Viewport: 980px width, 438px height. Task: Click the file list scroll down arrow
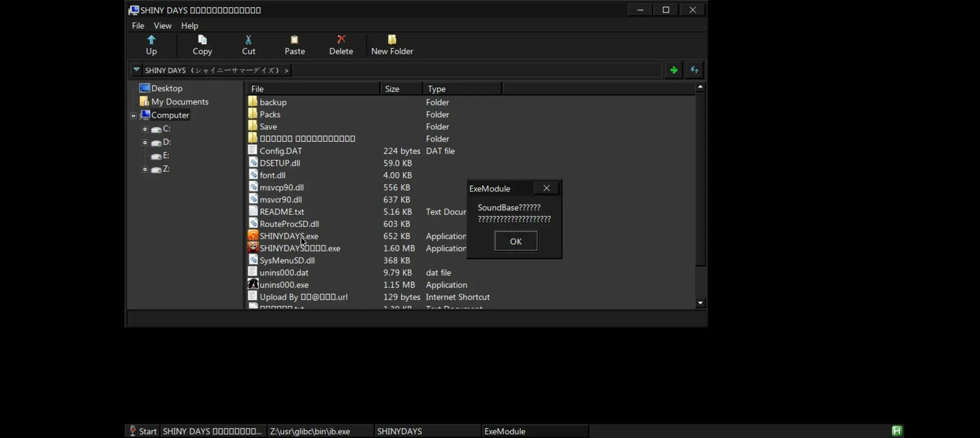coord(700,303)
